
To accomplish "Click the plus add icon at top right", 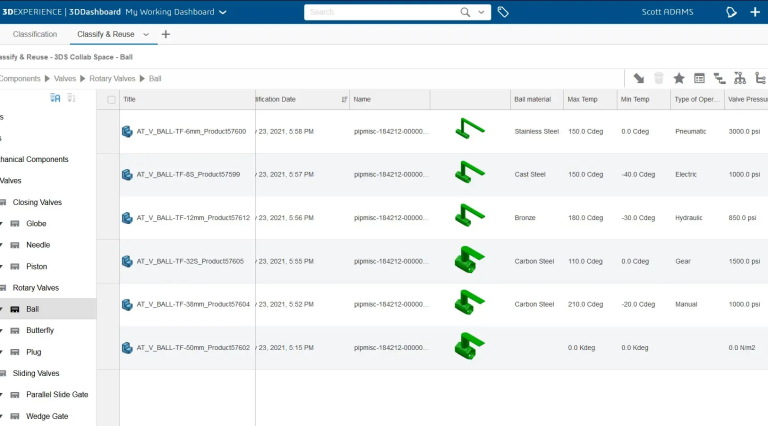I will point(755,12).
